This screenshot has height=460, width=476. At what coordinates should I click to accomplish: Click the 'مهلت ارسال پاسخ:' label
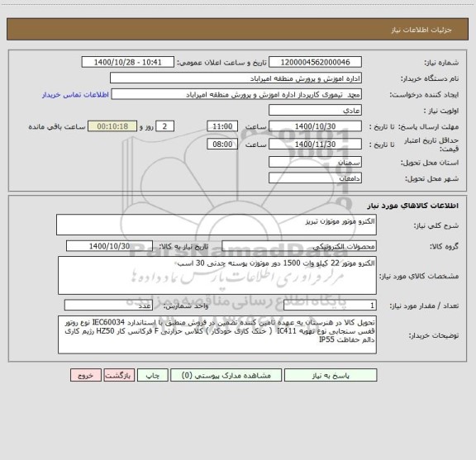coord(428,127)
